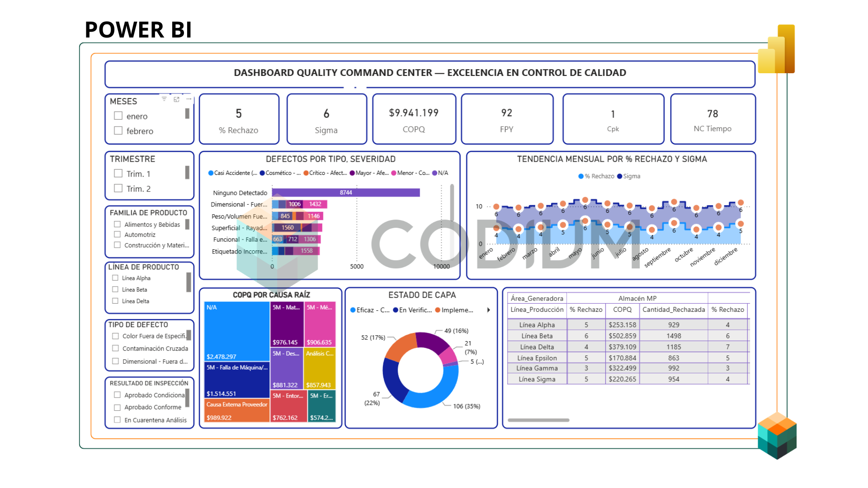Select Color Fuera de Especificación defect checkbox
868x488 pixels.
tap(115, 336)
